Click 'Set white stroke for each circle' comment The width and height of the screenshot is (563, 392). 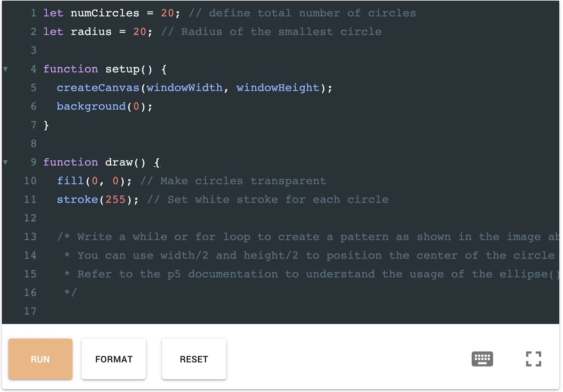(x=268, y=200)
